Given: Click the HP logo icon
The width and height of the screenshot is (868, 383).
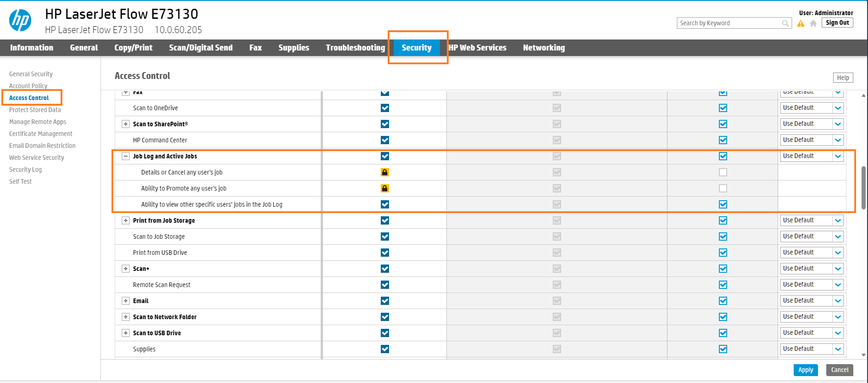Looking at the screenshot, I should point(20,20).
